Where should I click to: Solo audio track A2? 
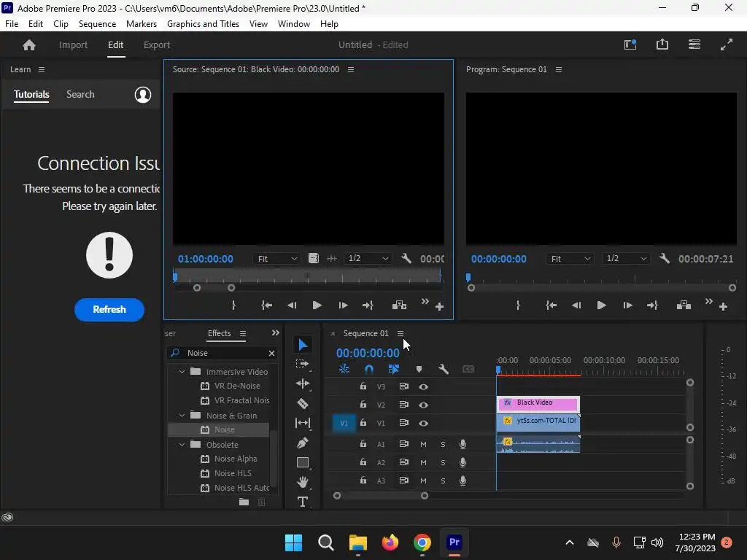pyautogui.click(x=443, y=462)
